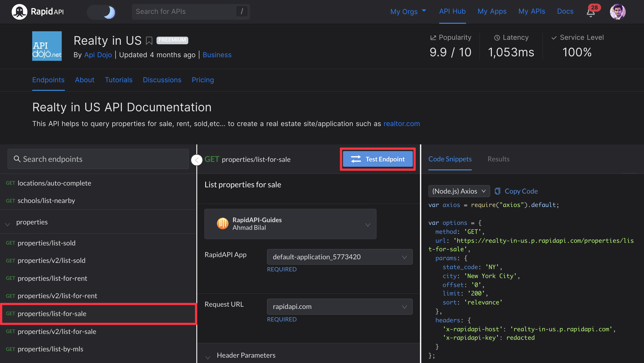Collapse the endpoints sidebar arrow
The width and height of the screenshot is (644, 363).
point(197,160)
